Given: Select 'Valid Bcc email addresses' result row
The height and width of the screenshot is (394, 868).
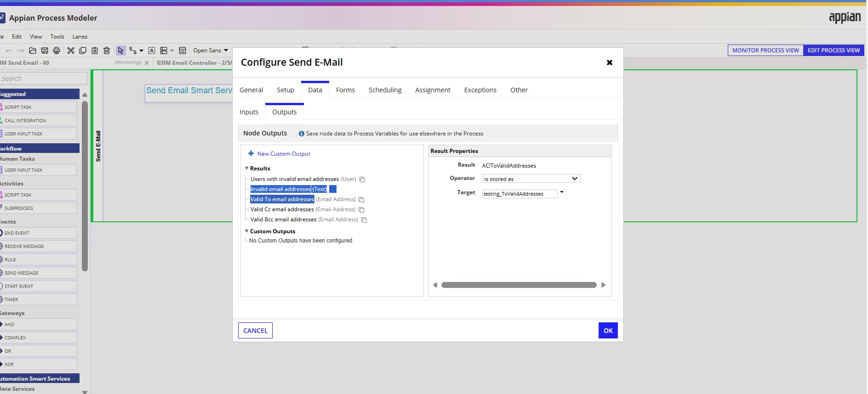Looking at the screenshot, I should [283, 220].
